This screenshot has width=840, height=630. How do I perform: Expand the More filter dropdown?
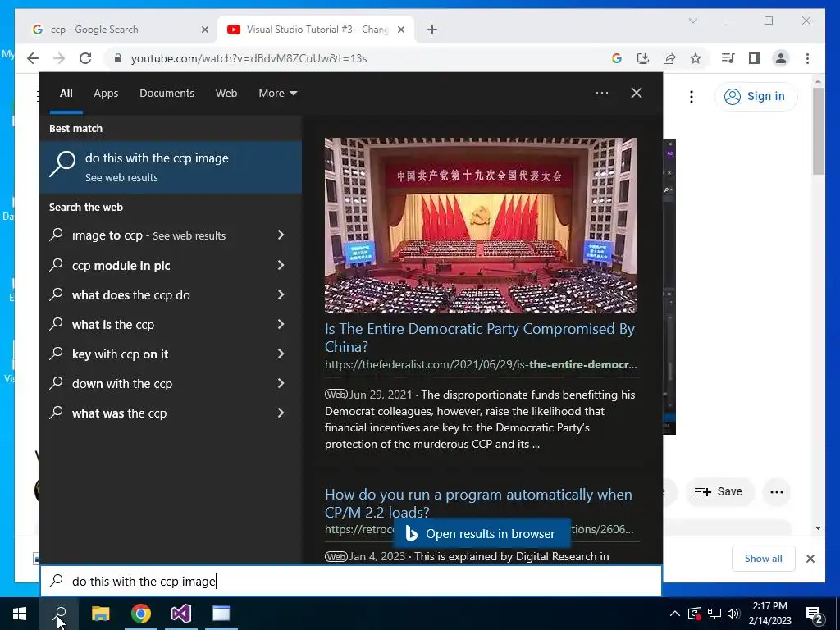277,94
